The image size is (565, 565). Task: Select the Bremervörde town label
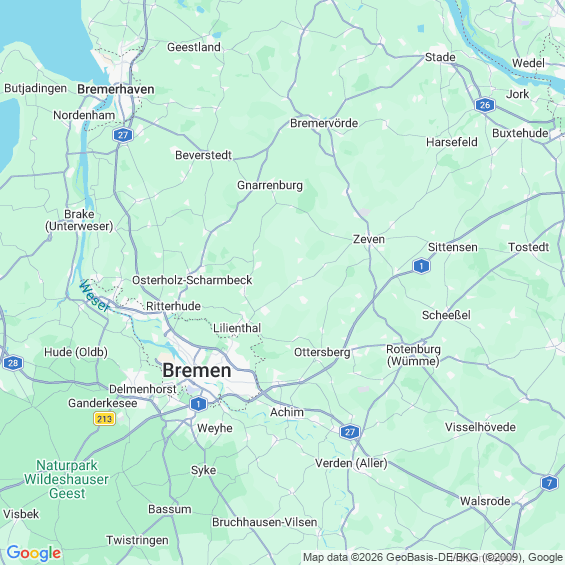(324, 123)
